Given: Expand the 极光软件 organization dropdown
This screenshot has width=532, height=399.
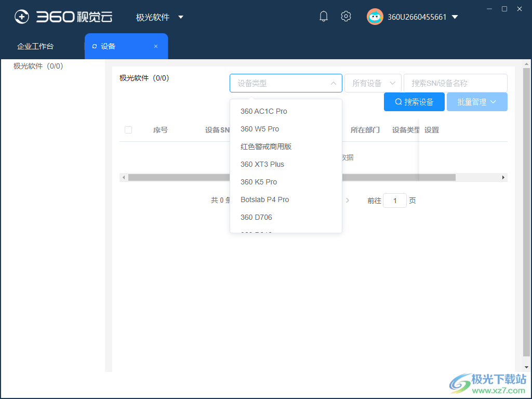Looking at the screenshot, I should (180, 17).
